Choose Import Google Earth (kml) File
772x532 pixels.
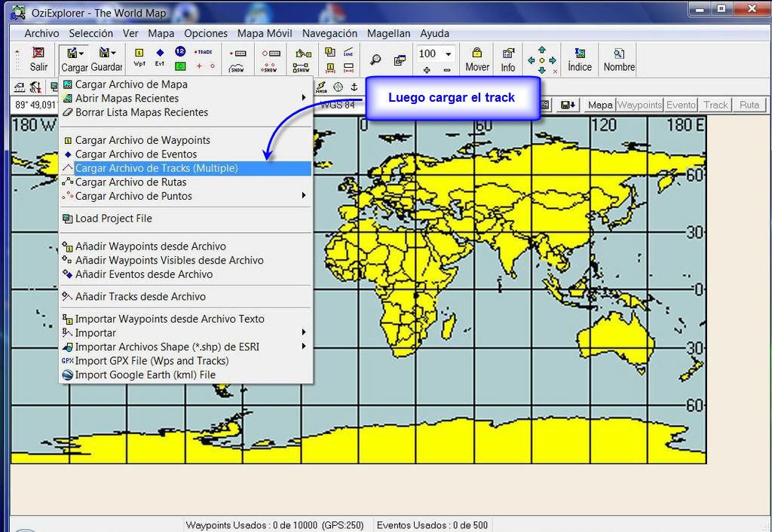(185, 375)
